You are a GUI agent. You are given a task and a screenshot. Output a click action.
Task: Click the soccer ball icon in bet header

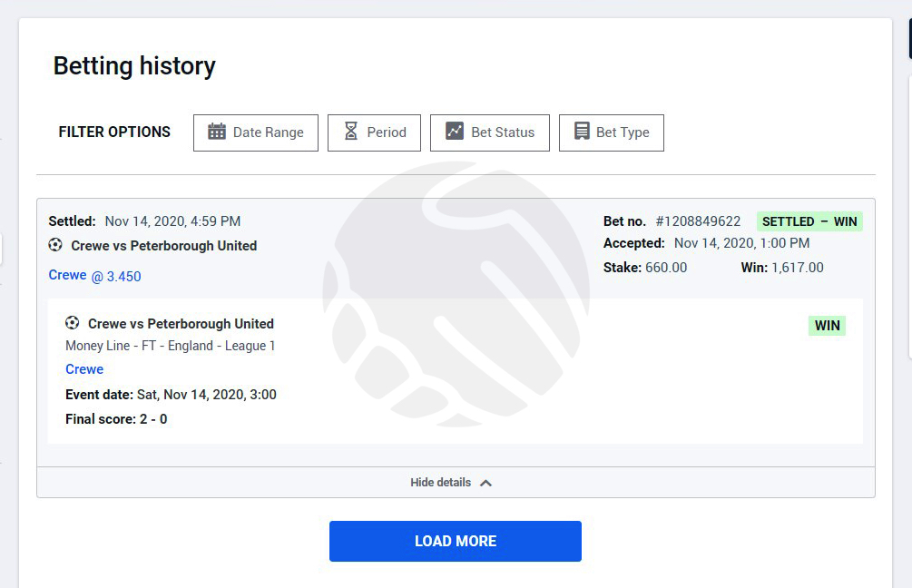point(55,245)
